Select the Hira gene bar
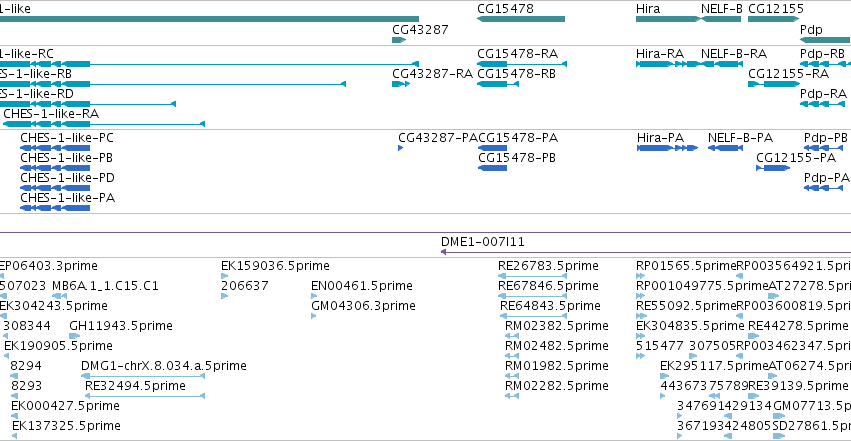Screen dimensions: 851x441 tap(668, 19)
